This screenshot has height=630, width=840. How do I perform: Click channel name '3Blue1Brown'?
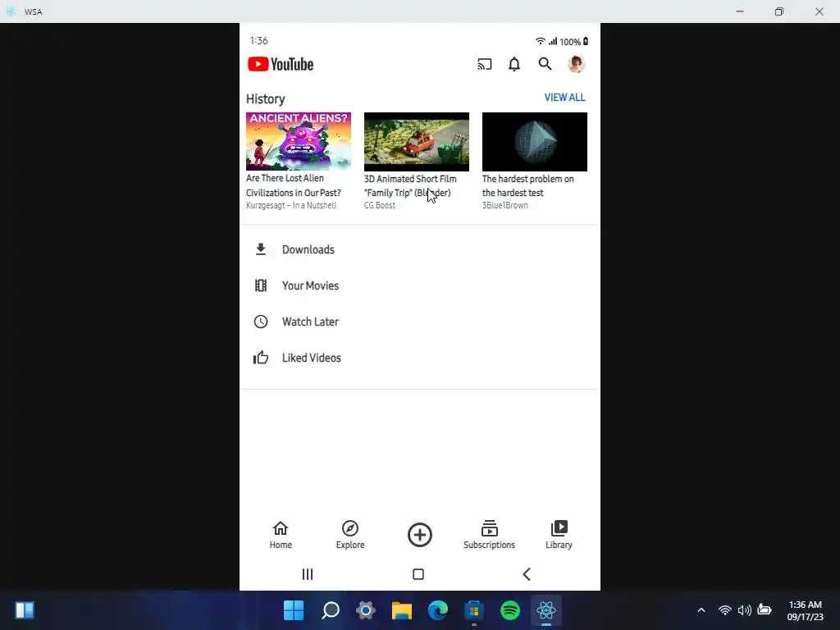point(505,205)
